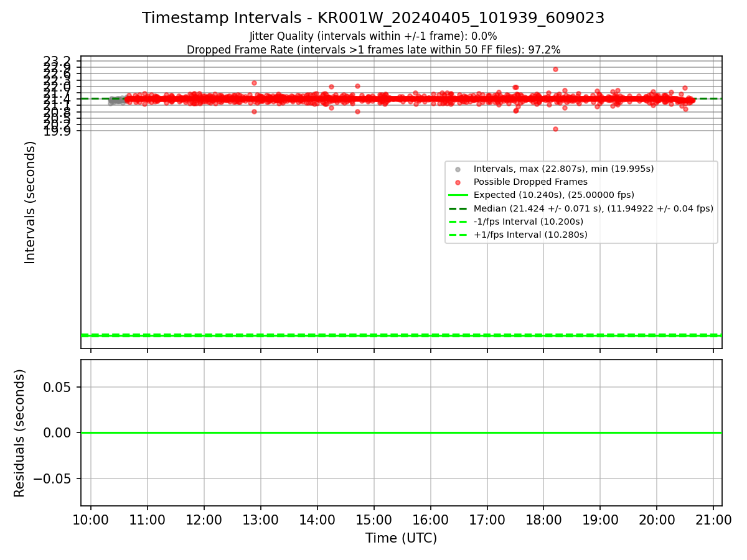Click the plot title 'Timestamp Intervals - KR001W_20240405_101939_609023'
This screenshot has height=560, width=747.
pos(373,18)
